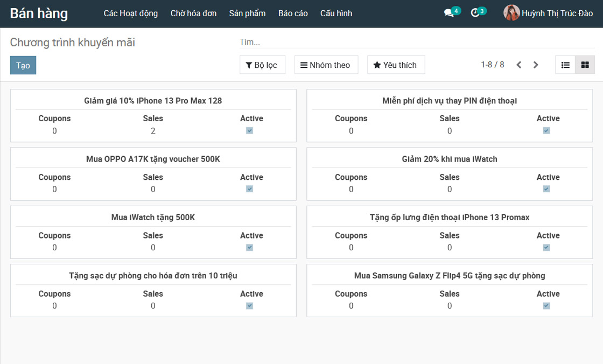Screen dimensions: 603x364
Task: Open the Báo cáo menu
Action: coord(293,13)
